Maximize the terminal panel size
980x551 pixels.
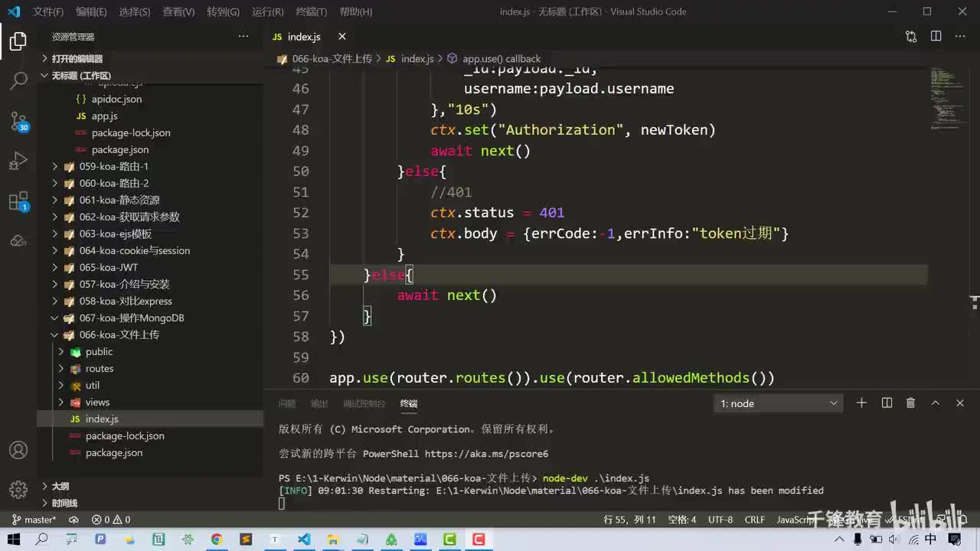936,403
